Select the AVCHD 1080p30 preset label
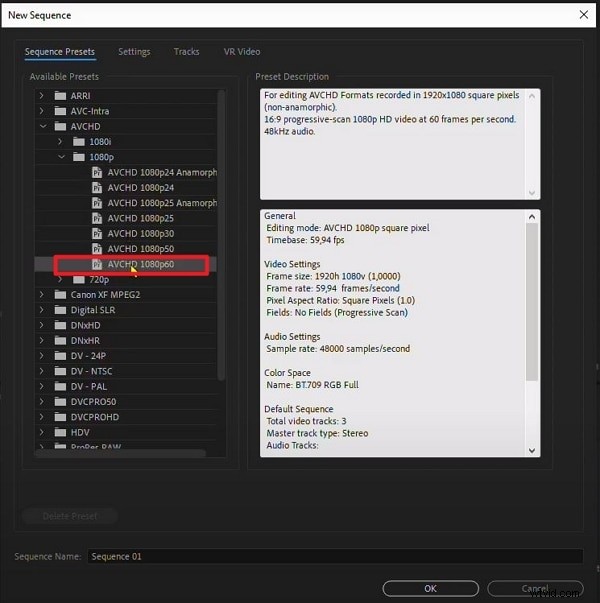Viewport: 600px width, 603px height. (x=141, y=233)
